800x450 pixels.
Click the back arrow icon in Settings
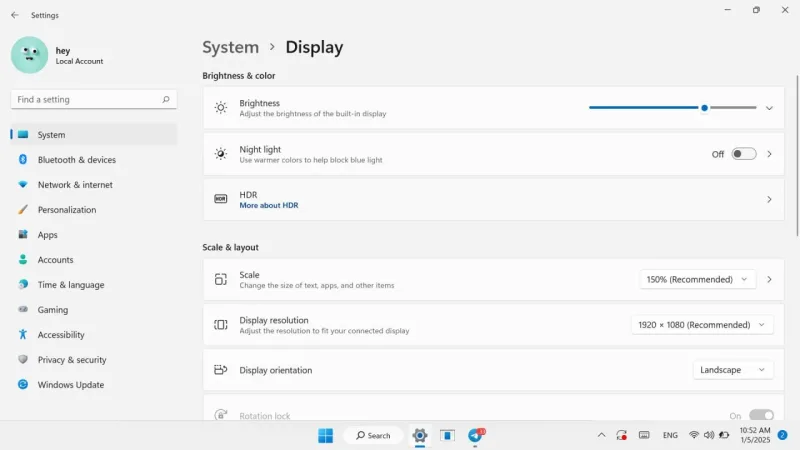pos(15,15)
